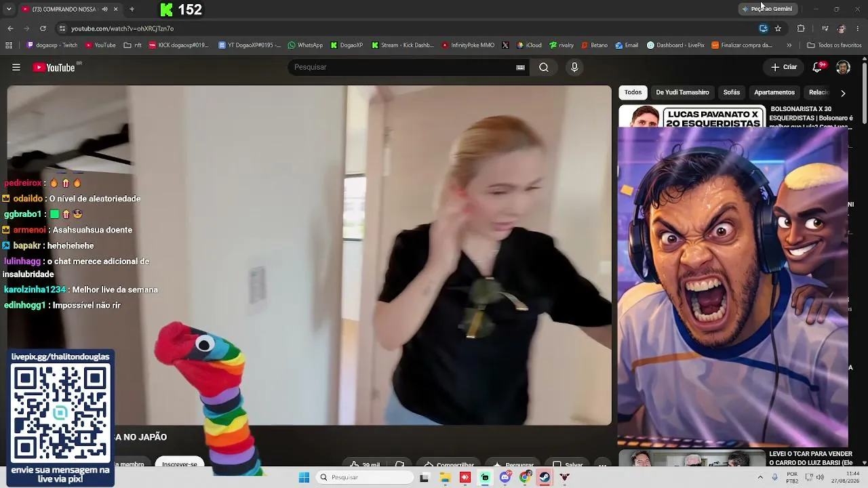Open the Chrome profile avatar
This screenshot has width=868, height=488.
pyautogui.click(x=842, y=28)
